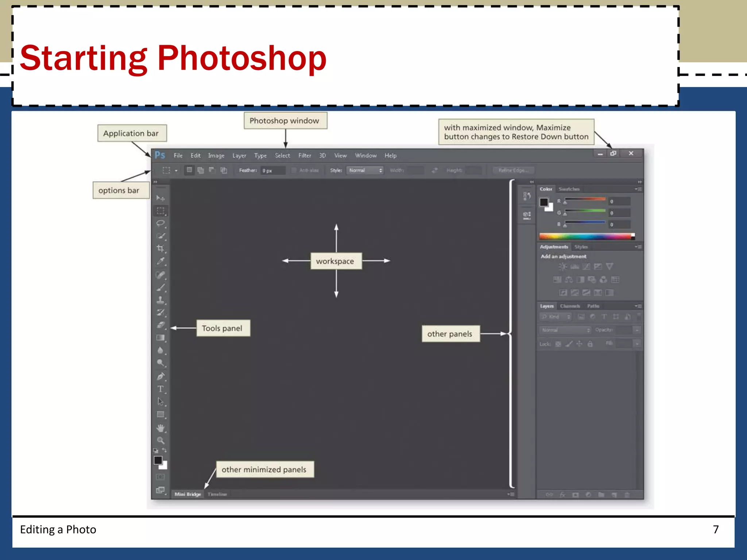Choose Add to selection mode
747x560 pixels.
click(x=201, y=170)
